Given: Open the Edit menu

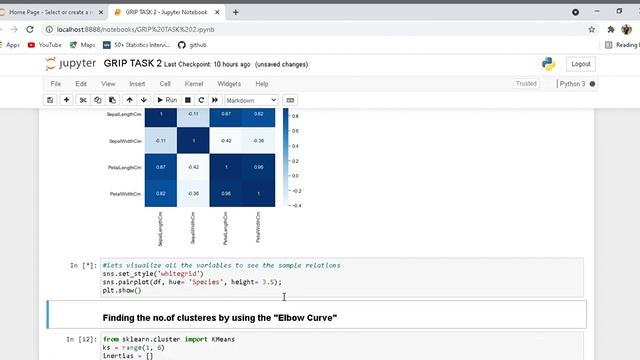Looking at the screenshot, I should [x=81, y=84].
